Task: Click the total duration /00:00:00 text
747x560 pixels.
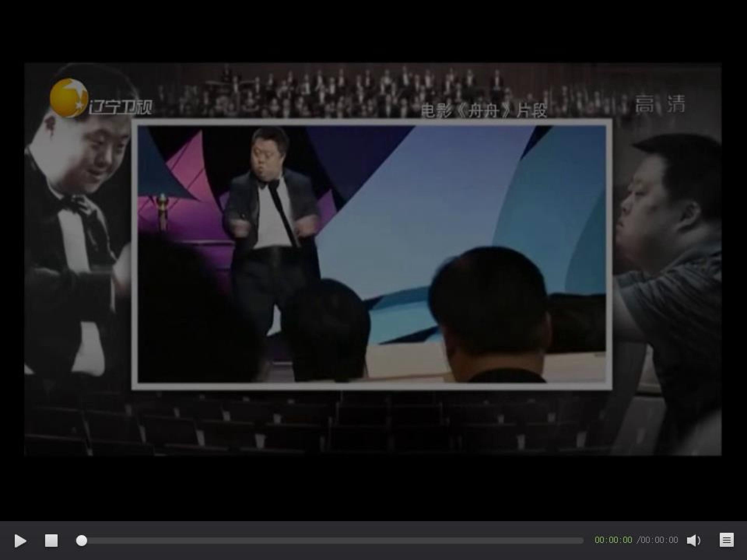Action: [x=657, y=540]
